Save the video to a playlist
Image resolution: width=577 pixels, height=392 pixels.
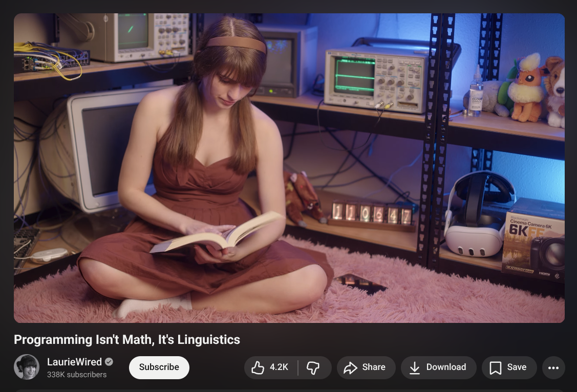(x=509, y=367)
